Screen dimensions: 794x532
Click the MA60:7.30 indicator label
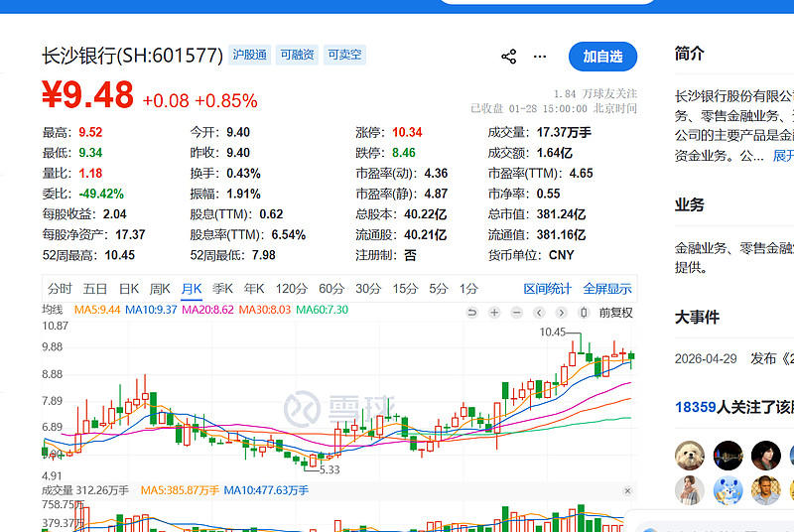click(322, 310)
